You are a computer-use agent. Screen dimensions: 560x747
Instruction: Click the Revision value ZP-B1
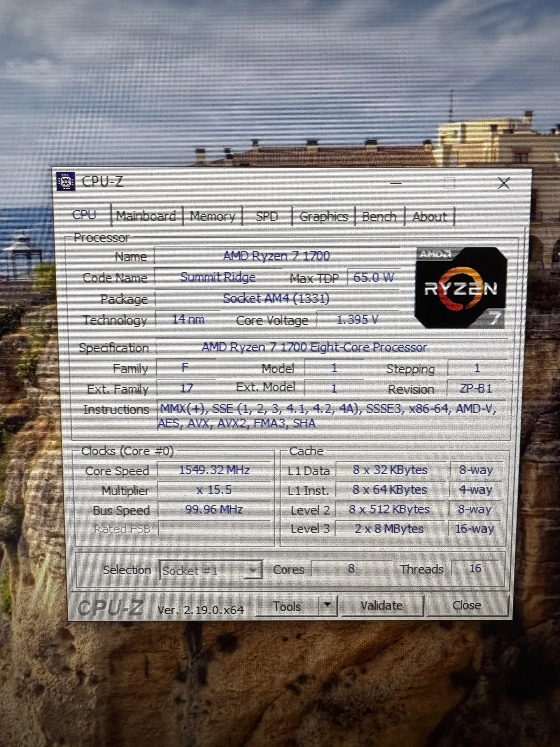pos(476,388)
